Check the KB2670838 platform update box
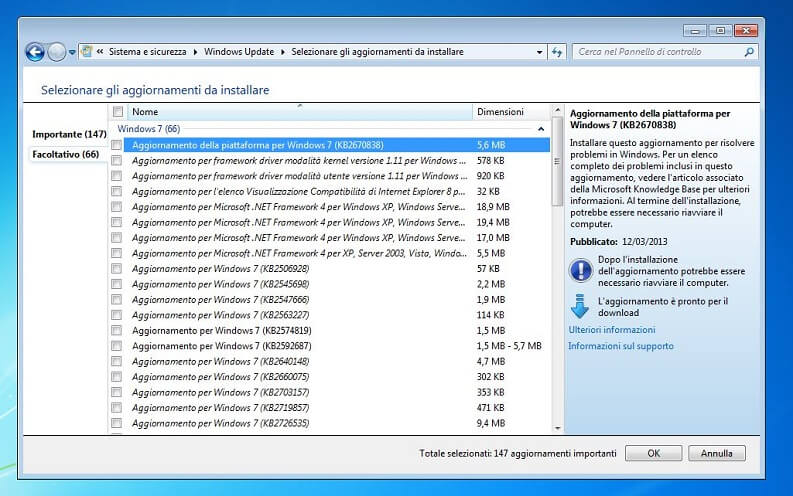This screenshot has width=793, height=496. [117, 145]
